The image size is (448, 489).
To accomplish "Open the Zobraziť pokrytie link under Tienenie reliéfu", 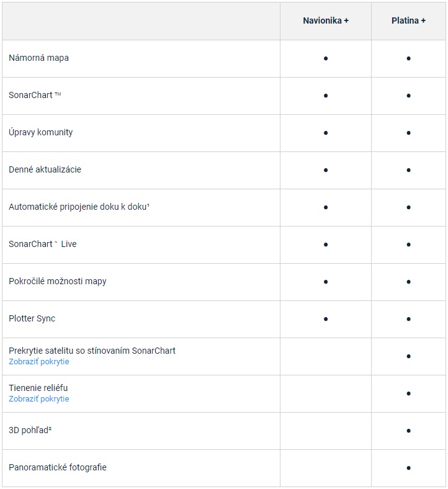I will 39,398.
